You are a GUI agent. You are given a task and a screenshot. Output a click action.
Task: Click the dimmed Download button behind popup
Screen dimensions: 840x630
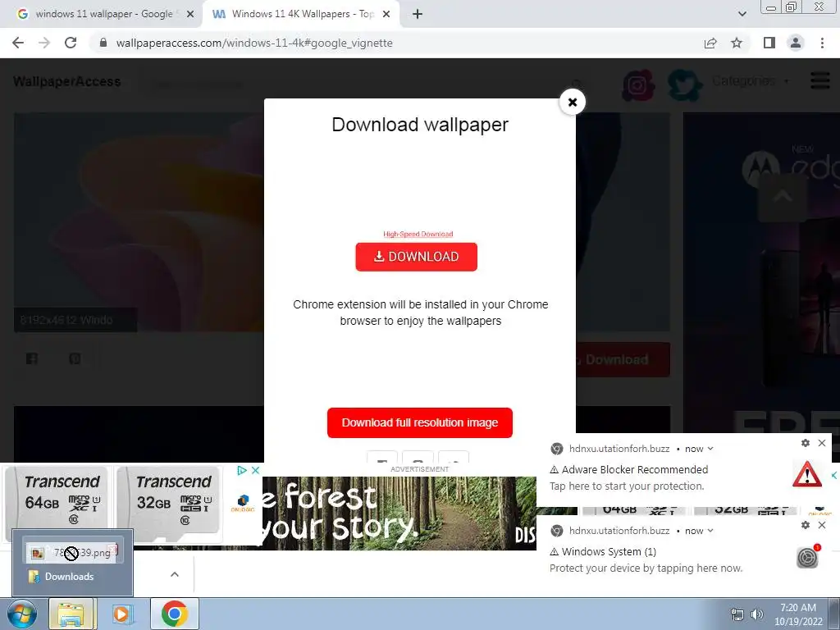coord(622,359)
